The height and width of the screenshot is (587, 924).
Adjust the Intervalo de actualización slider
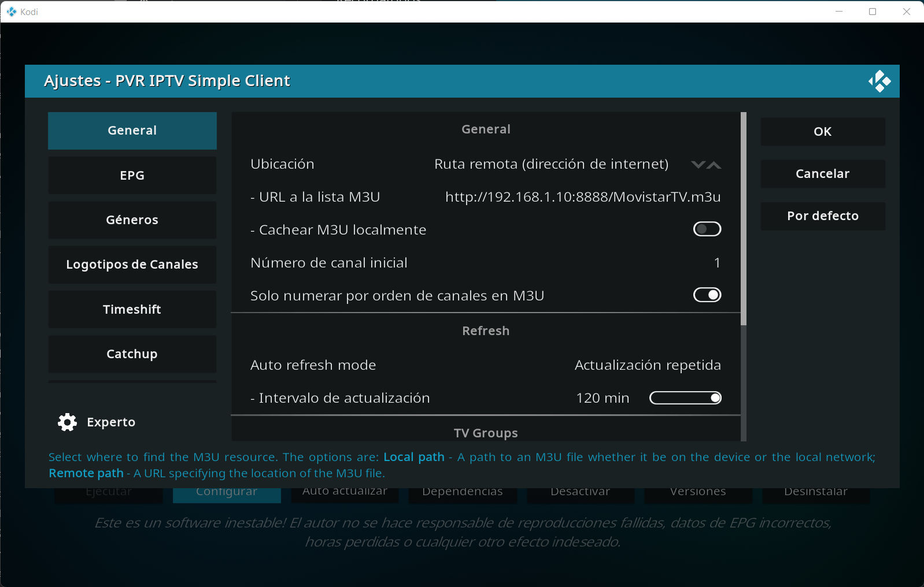685,398
